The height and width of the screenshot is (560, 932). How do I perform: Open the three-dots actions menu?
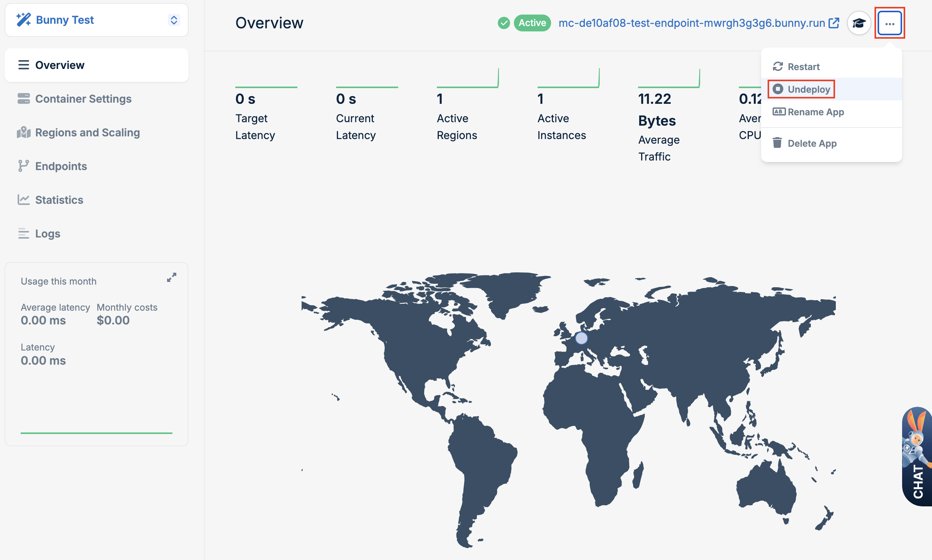click(x=889, y=23)
